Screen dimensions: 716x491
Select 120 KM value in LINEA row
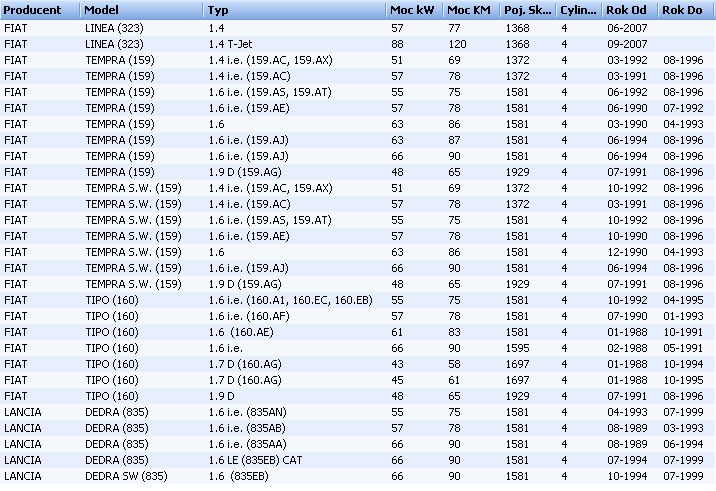click(457, 44)
